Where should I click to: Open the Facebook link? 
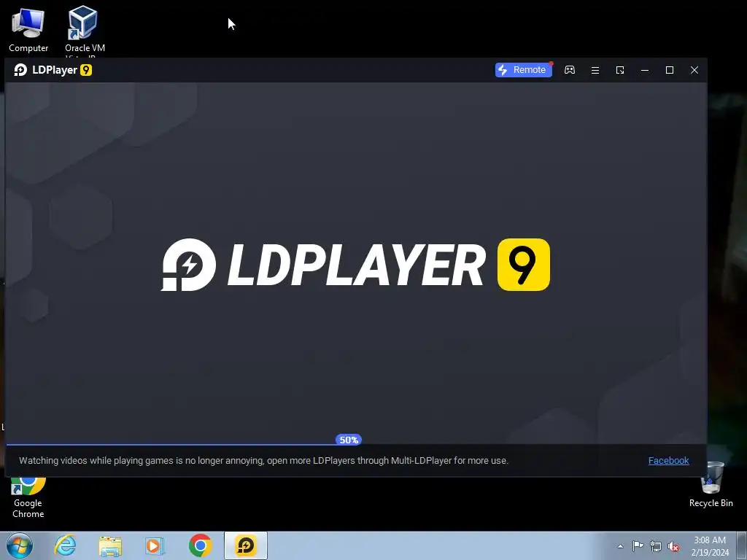pyautogui.click(x=668, y=461)
